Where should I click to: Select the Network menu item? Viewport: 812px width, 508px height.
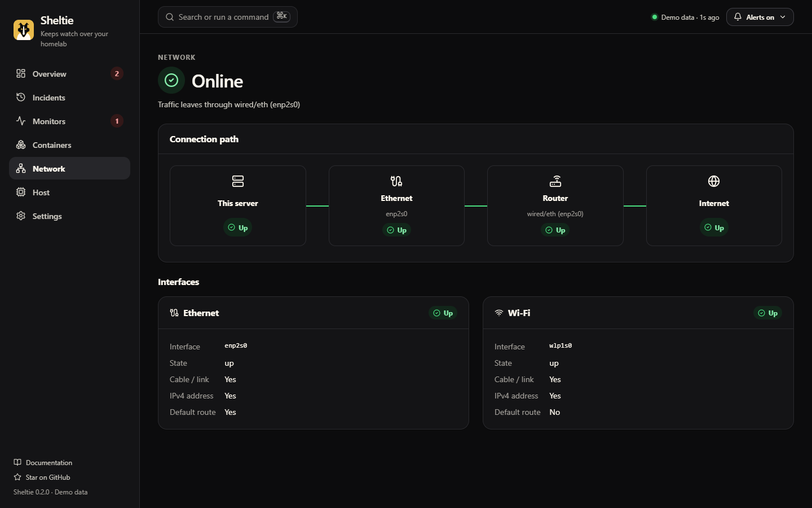pos(69,168)
